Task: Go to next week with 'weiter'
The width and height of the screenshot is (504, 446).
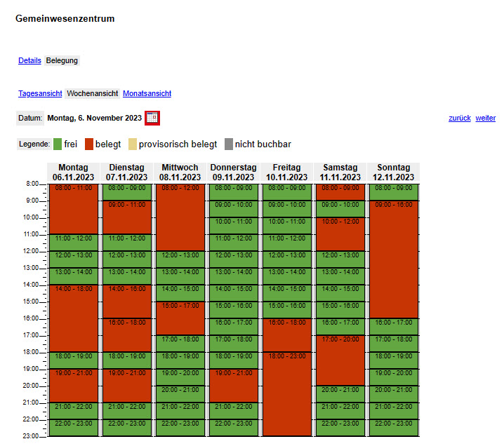Action: pos(485,118)
